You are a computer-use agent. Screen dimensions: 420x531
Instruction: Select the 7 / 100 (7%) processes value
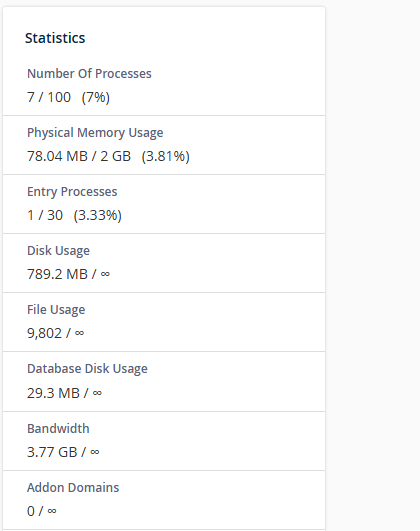pyautogui.click(x=68, y=97)
